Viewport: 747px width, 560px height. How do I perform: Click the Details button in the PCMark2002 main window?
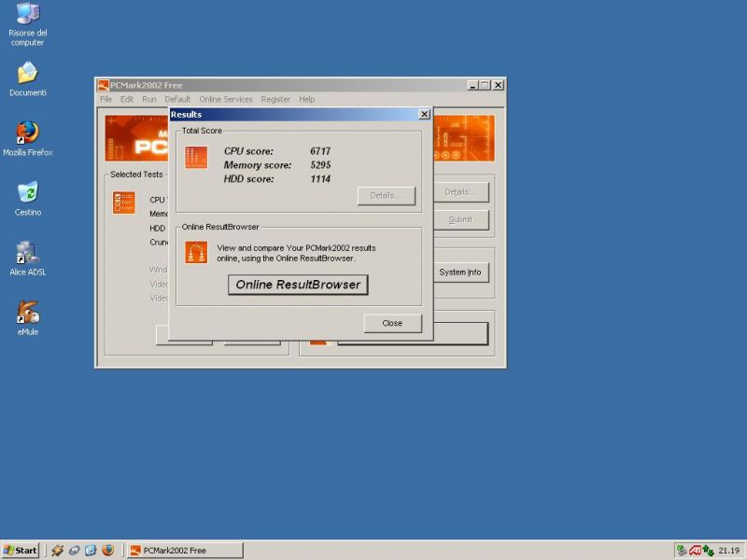click(x=460, y=192)
